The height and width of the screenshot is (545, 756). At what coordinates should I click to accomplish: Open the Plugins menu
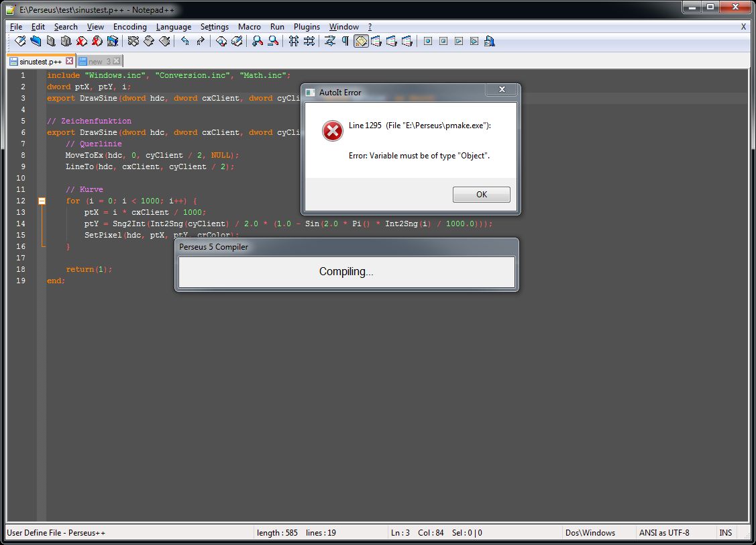tap(307, 27)
